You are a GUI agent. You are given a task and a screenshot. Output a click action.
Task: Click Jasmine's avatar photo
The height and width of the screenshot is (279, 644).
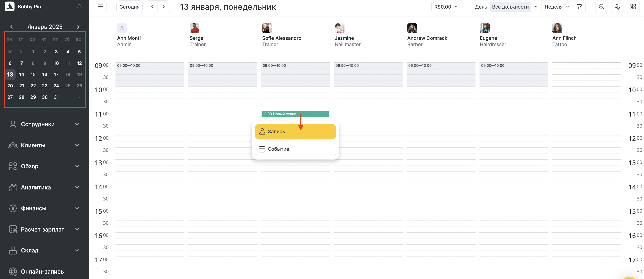tap(340, 28)
